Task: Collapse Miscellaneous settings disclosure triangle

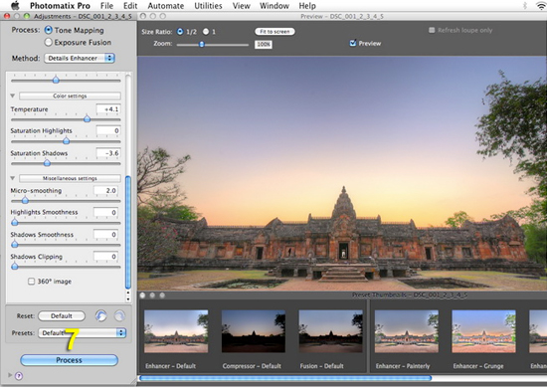Action: [13, 178]
